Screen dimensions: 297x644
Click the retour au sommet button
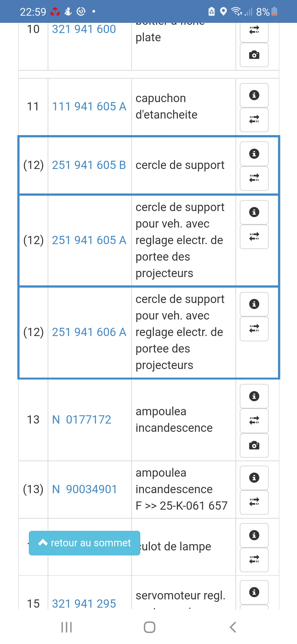pos(84,543)
